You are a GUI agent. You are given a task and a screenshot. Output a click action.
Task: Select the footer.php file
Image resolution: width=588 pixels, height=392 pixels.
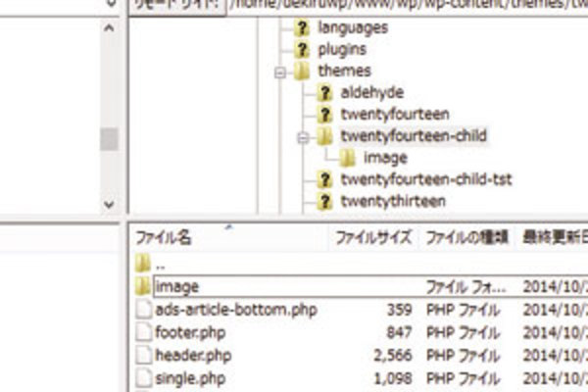coord(190,333)
